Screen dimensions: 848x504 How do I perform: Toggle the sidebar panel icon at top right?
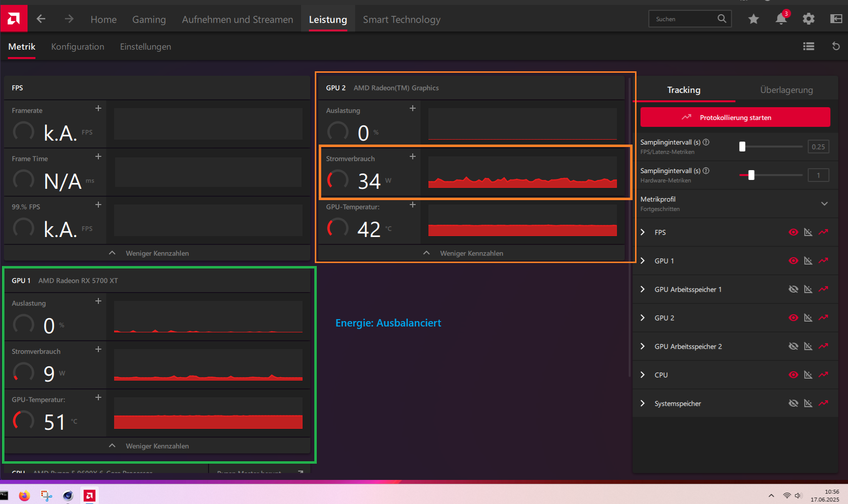click(836, 19)
